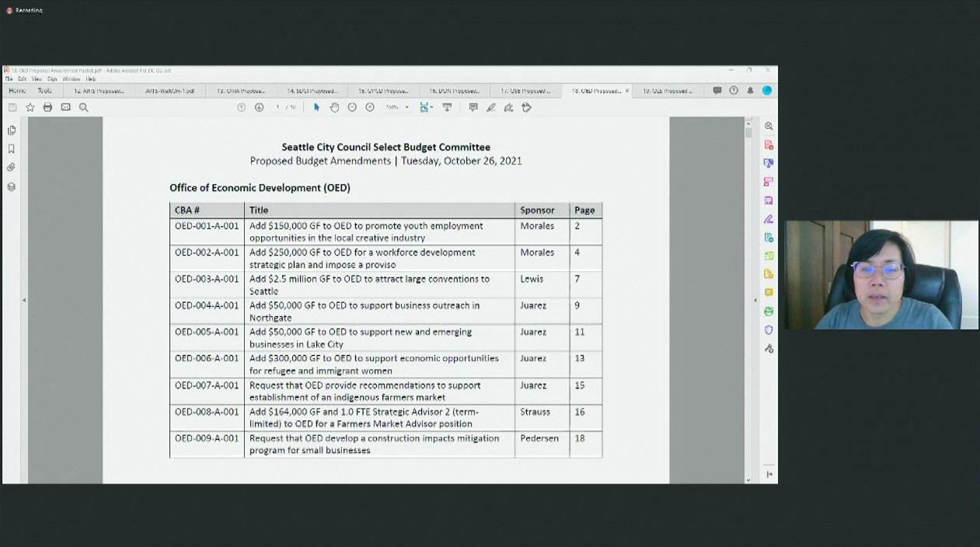
Task: Open the zoom percentage dropdown
Action: [x=397, y=107]
